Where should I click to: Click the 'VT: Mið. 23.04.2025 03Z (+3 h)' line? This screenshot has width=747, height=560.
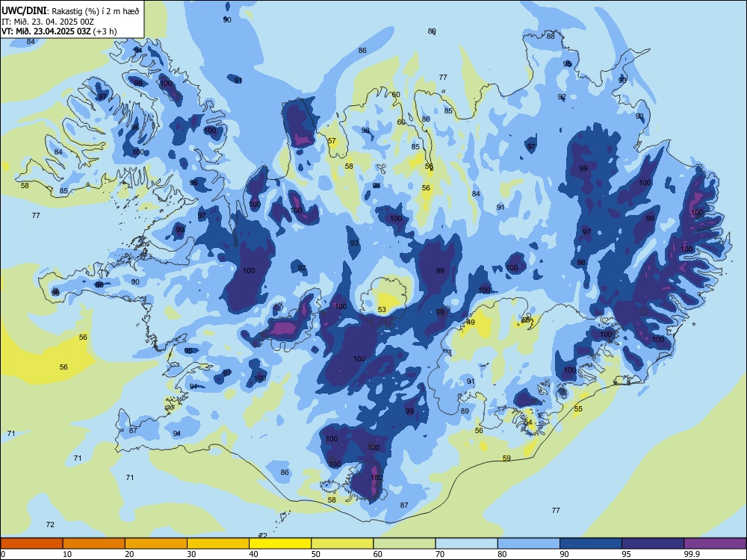(59, 31)
